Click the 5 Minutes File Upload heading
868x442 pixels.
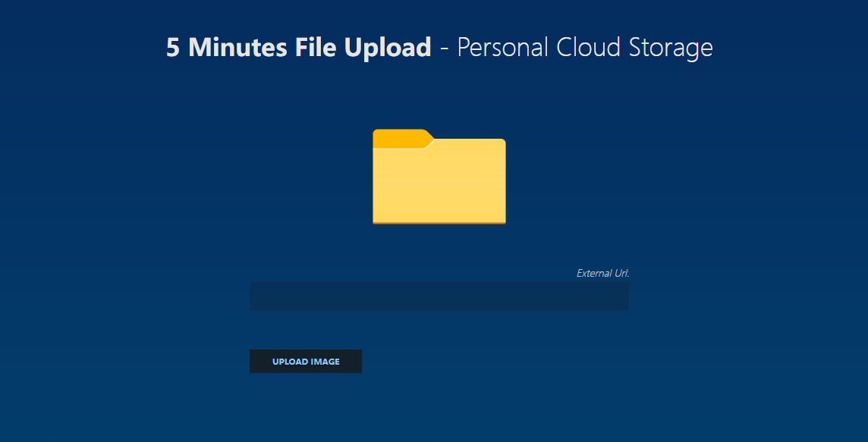tap(299, 48)
